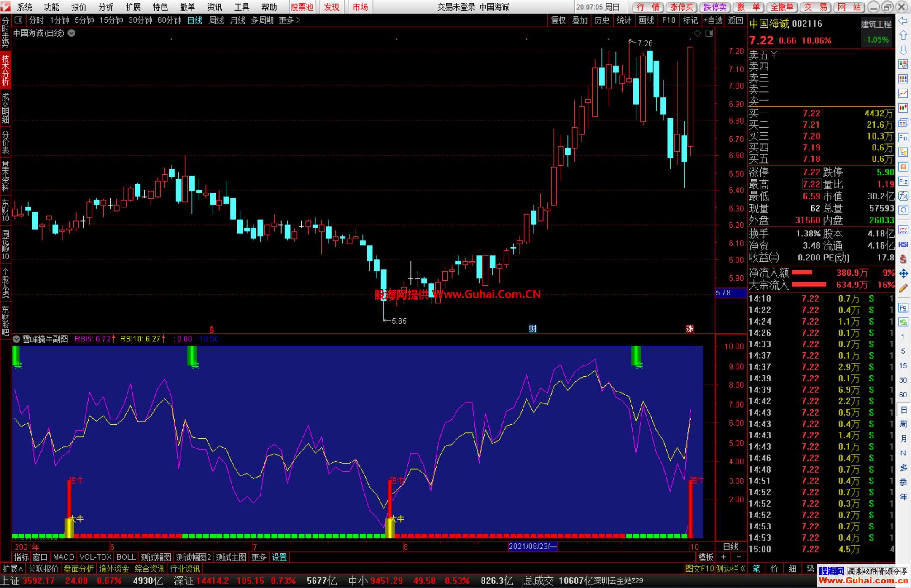Click the blue 5.78 price marker on axis
This screenshot has width=911, height=588.
click(731, 293)
